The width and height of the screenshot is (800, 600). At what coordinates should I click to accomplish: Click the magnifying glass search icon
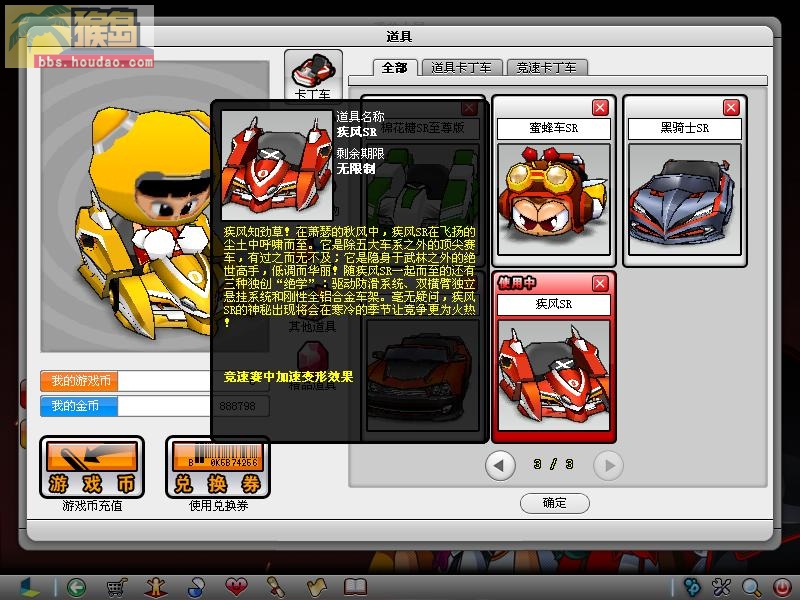click(752, 587)
